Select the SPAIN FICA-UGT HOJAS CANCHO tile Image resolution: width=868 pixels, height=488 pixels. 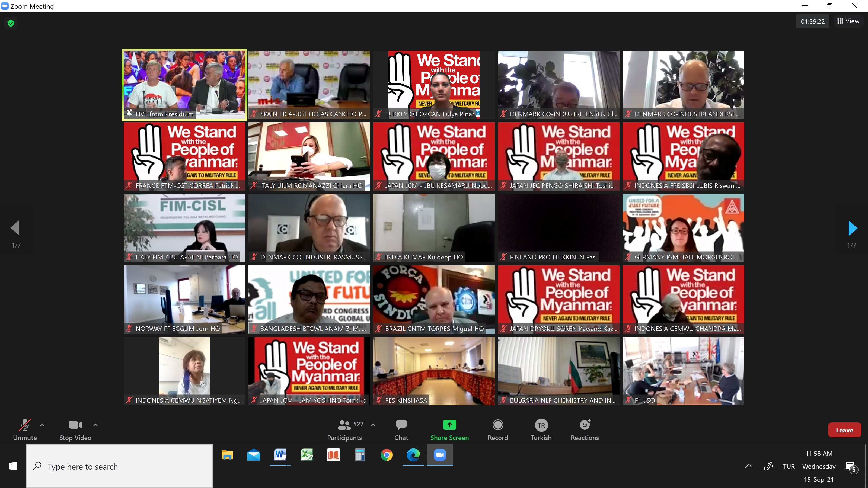(x=309, y=85)
